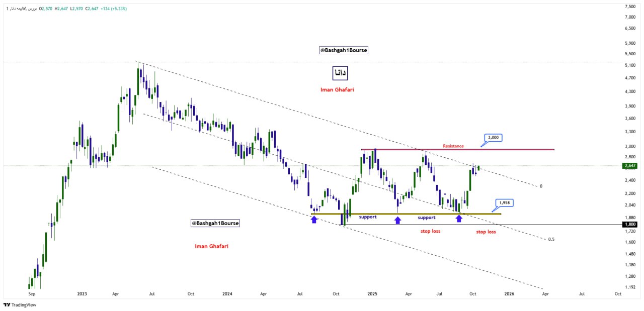The image size is (644, 311).
Task: Click 2024 on the time axis
Action: click(227, 293)
